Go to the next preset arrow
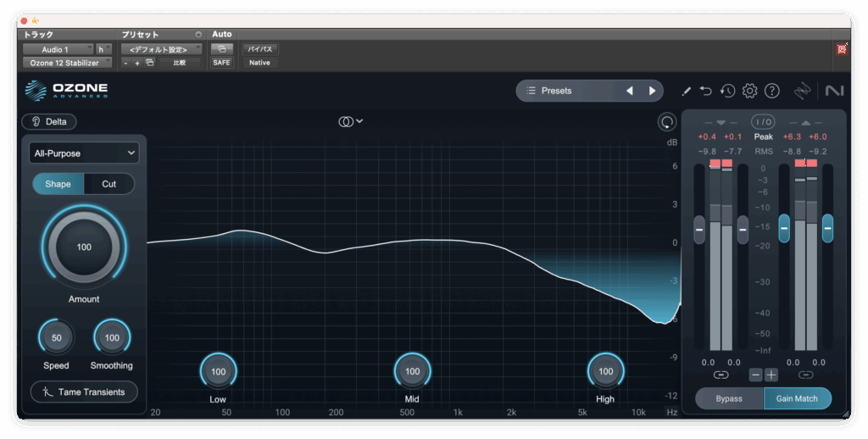 pyautogui.click(x=652, y=91)
